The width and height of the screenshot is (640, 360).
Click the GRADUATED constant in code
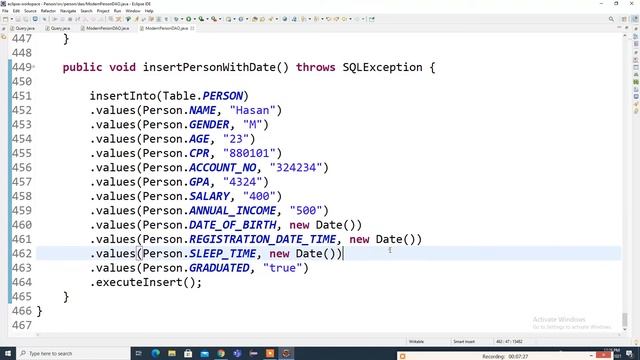point(219,268)
